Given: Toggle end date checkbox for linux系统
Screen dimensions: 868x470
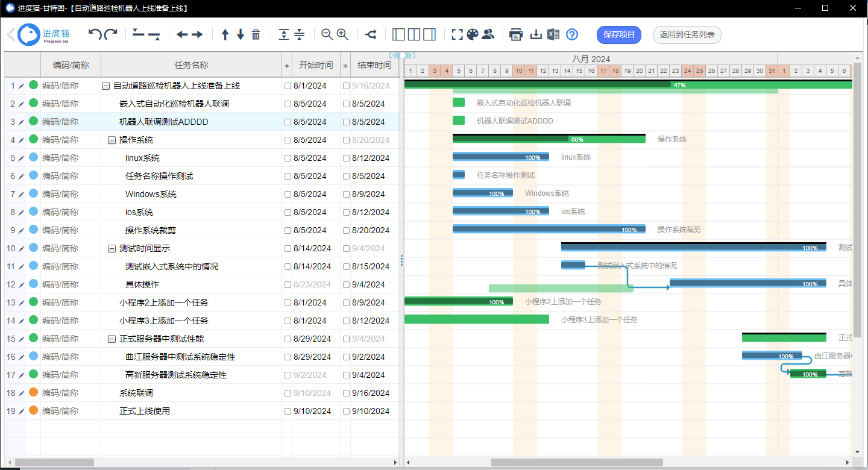Looking at the screenshot, I should [346, 158].
